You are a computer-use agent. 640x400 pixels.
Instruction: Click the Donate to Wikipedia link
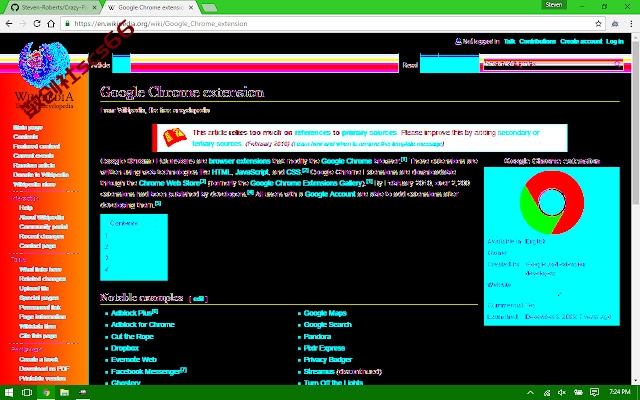coord(41,175)
